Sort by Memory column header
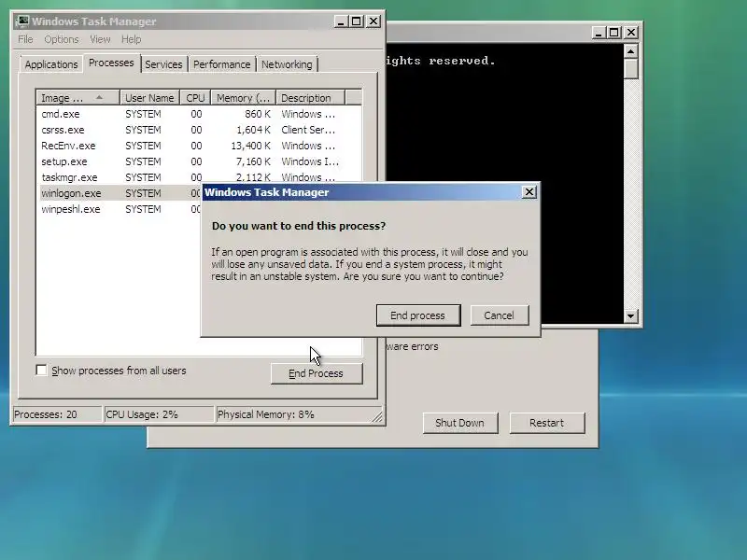The height and width of the screenshot is (560, 747). click(244, 98)
